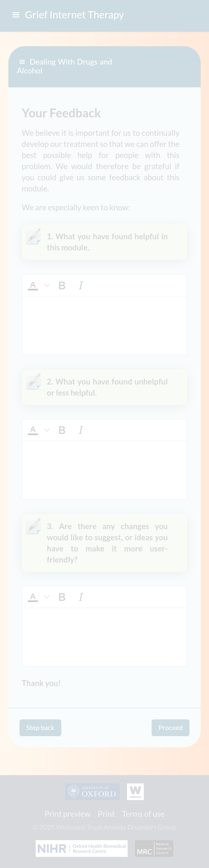Type in the helpful feedback text area
The image size is (209, 868).
[104, 325]
